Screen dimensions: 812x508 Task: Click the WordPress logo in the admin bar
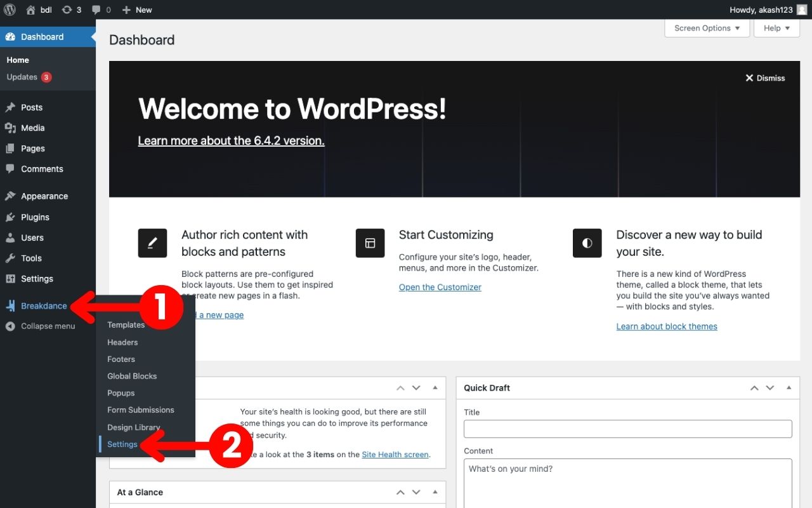pos(10,10)
